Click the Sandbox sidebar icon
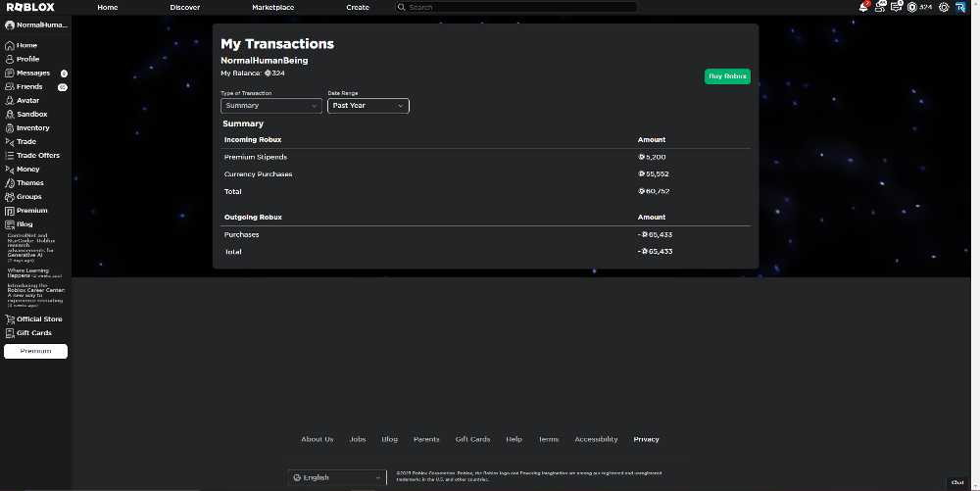The height and width of the screenshot is (491, 980). [10, 115]
